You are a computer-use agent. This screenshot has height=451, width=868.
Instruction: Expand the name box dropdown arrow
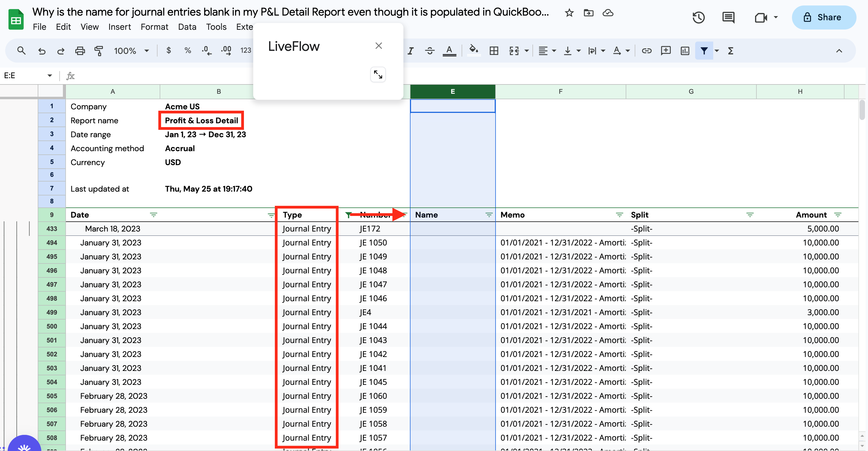coord(49,75)
